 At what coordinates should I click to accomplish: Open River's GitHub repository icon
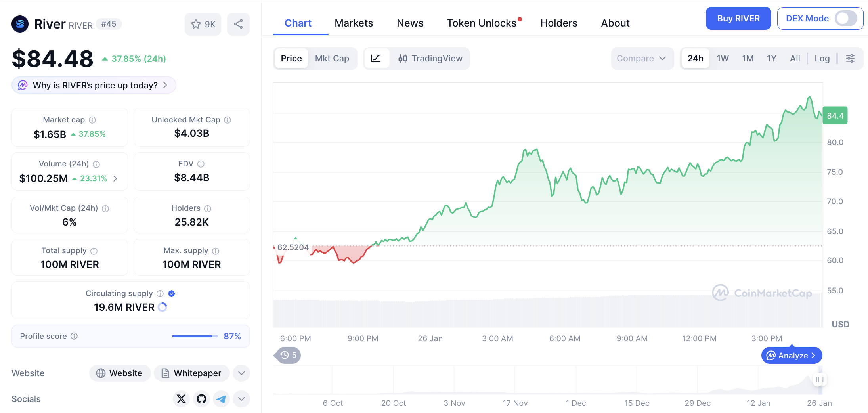point(201,399)
